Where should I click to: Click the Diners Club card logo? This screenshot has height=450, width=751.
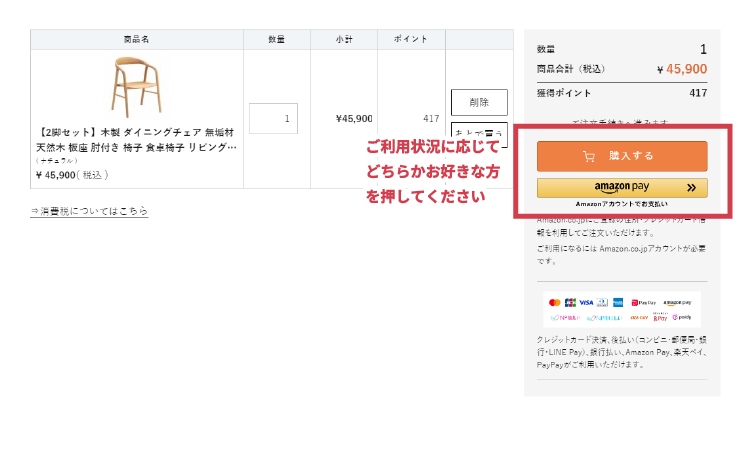coord(602,303)
